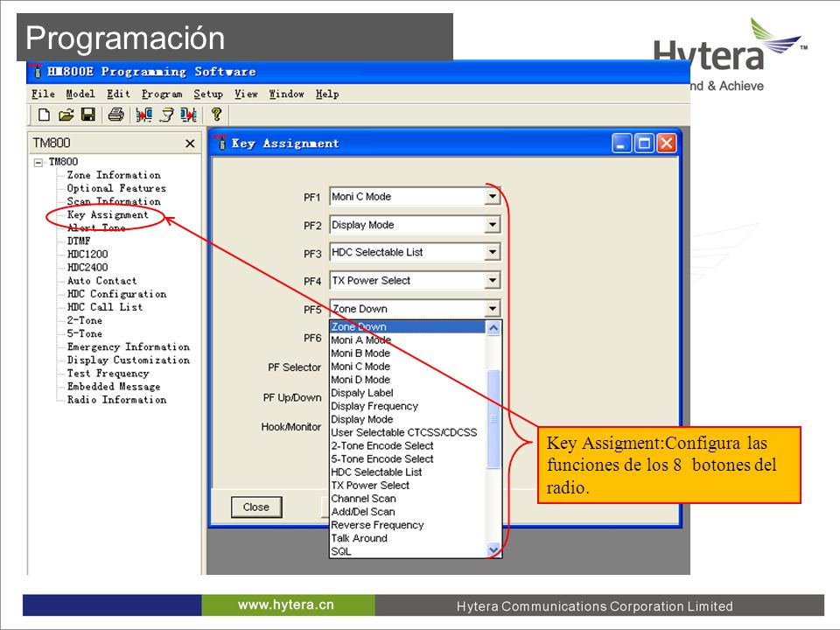Select Optional Features in the tree
Viewport: 840px width, 630px height.
click(x=116, y=189)
